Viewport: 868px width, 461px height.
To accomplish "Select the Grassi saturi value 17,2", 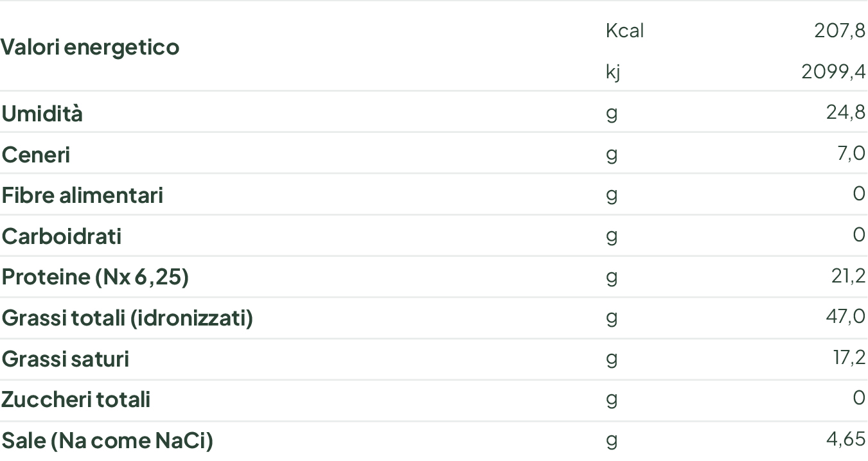I will [849, 358].
